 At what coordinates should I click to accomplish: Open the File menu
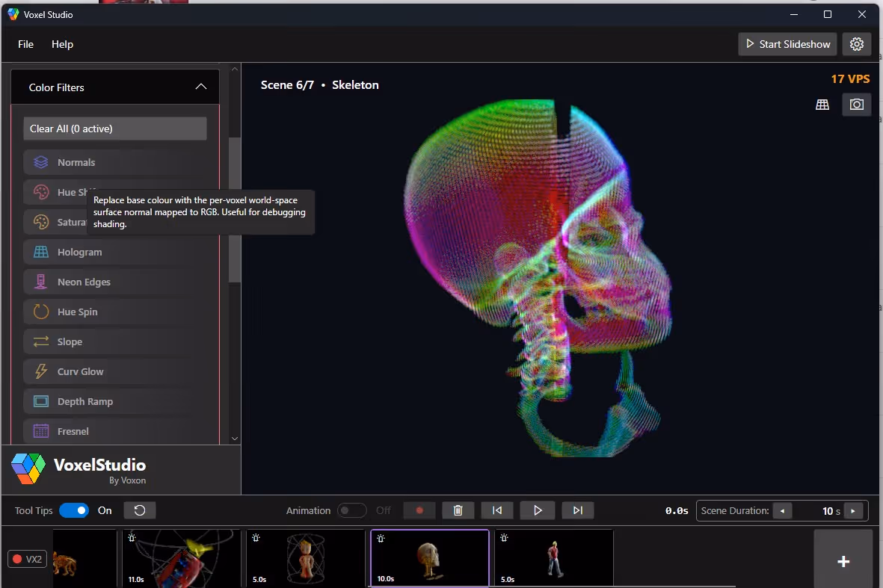(26, 44)
